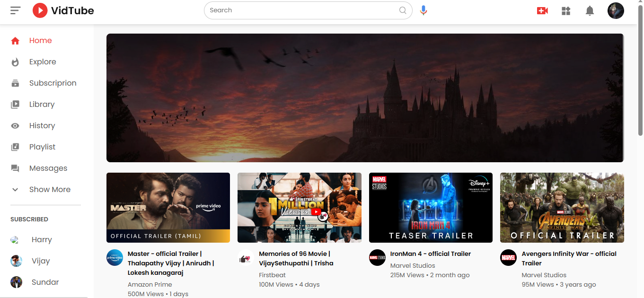The height and width of the screenshot is (298, 644).
Task: Play the Iron Man 4 teaser thumbnail
Action: point(431,208)
